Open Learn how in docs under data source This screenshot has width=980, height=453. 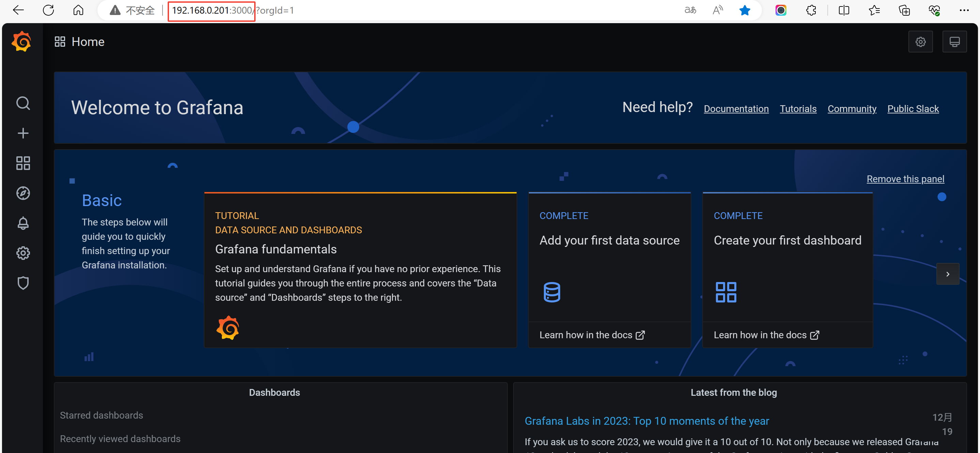pyautogui.click(x=592, y=335)
